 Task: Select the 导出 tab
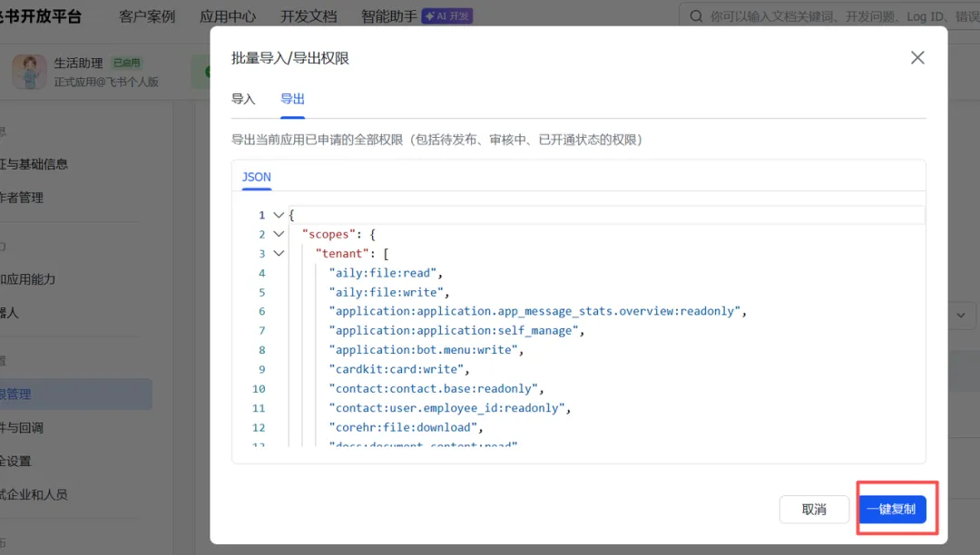292,99
